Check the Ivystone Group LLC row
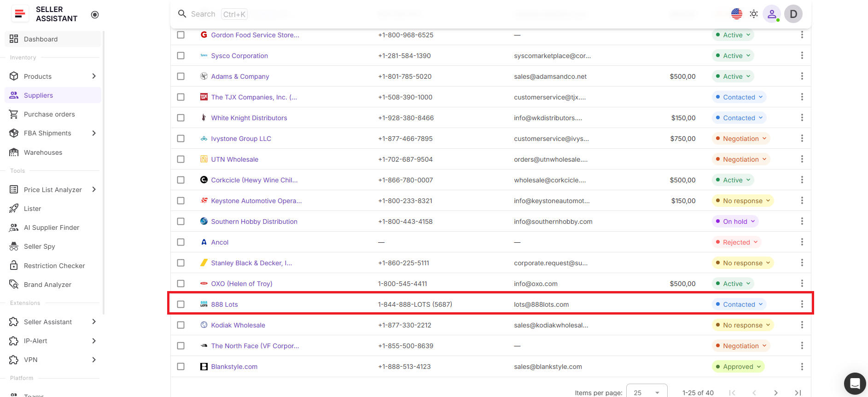Image resolution: width=868 pixels, height=397 pixels. click(181, 139)
